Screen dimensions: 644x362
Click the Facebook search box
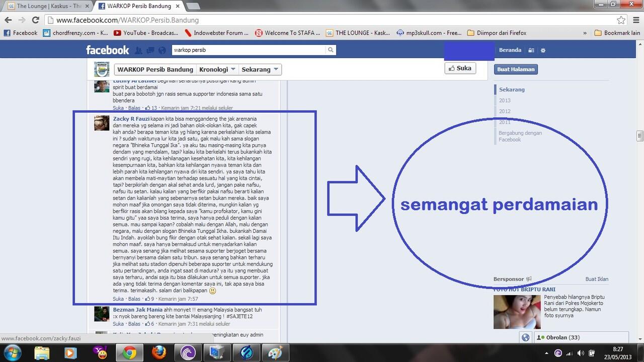point(249,50)
